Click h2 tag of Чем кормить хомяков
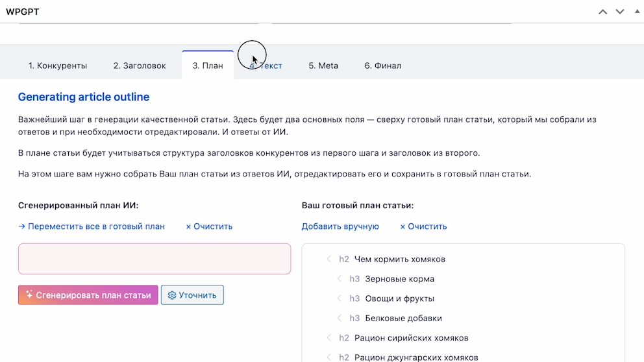Viewport: 644px width, 362px height. click(344, 259)
